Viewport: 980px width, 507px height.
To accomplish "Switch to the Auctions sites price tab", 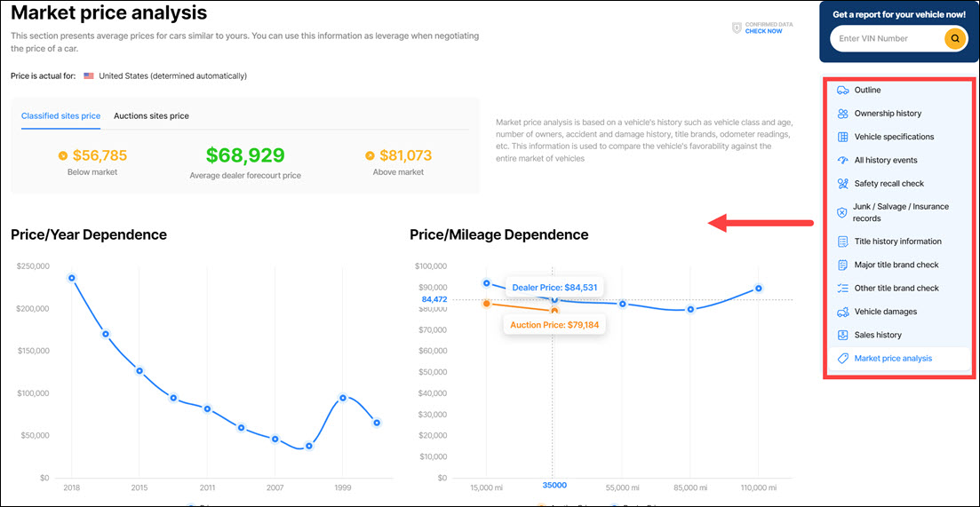I will 151,116.
